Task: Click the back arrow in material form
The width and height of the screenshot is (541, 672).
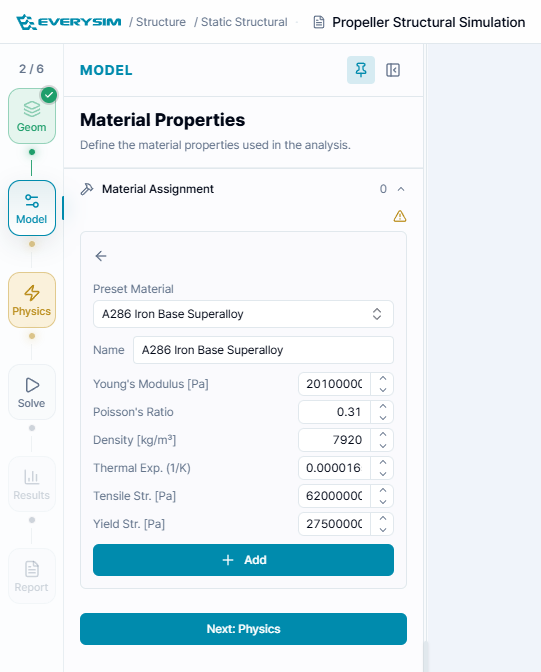Action: [x=101, y=256]
